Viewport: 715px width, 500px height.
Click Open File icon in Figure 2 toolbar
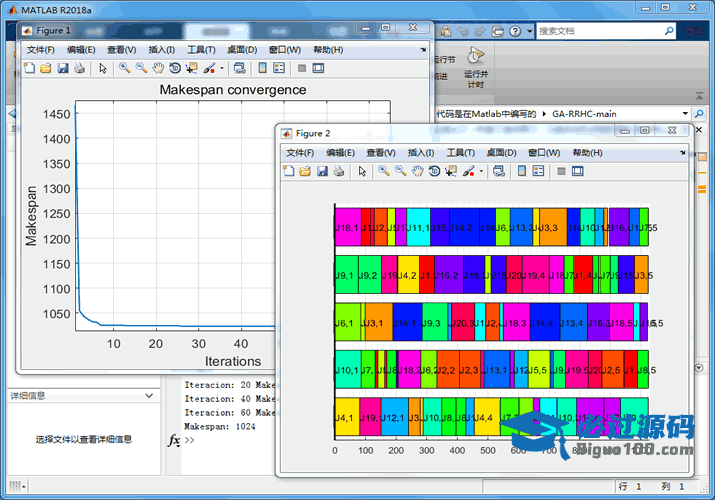pyautogui.click(x=306, y=171)
